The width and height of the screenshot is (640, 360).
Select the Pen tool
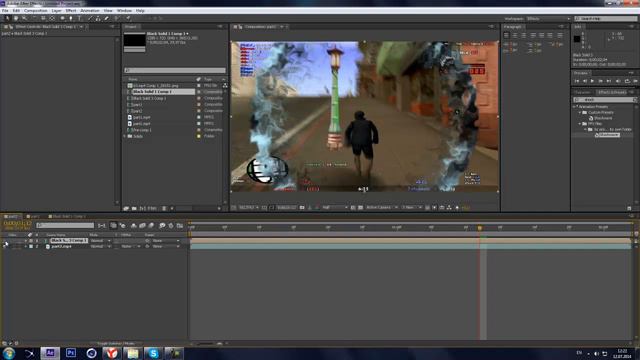tap(71, 18)
